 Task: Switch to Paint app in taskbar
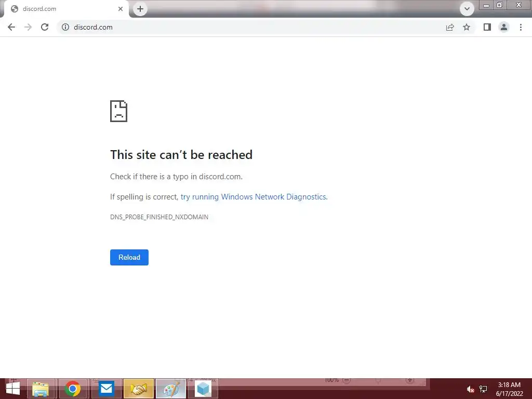pos(170,389)
